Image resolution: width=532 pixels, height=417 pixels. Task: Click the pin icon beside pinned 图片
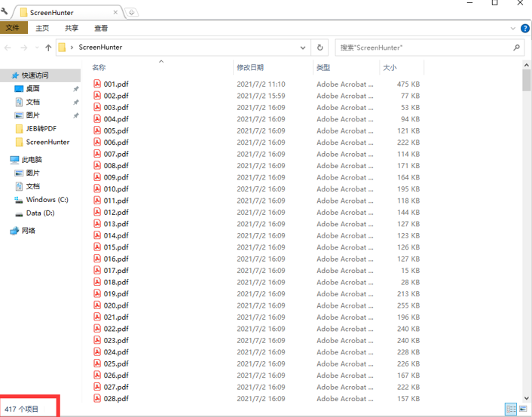pos(75,116)
